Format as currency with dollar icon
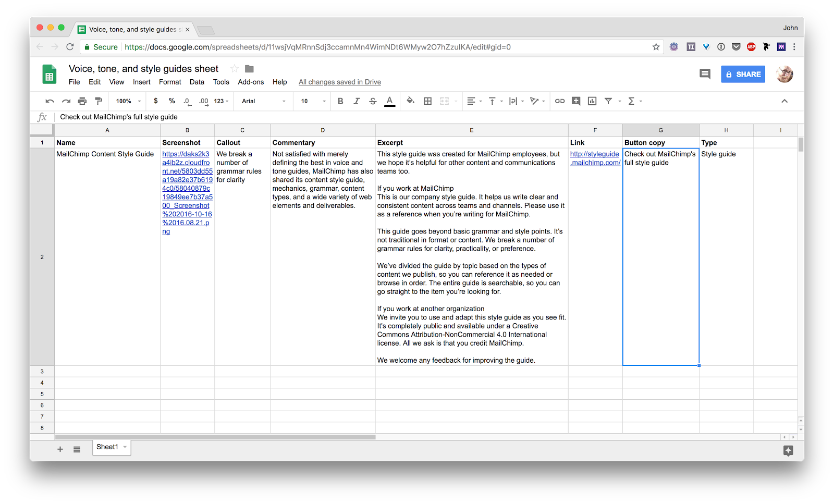The height and width of the screenshot is (504, 834). point(156,101)
